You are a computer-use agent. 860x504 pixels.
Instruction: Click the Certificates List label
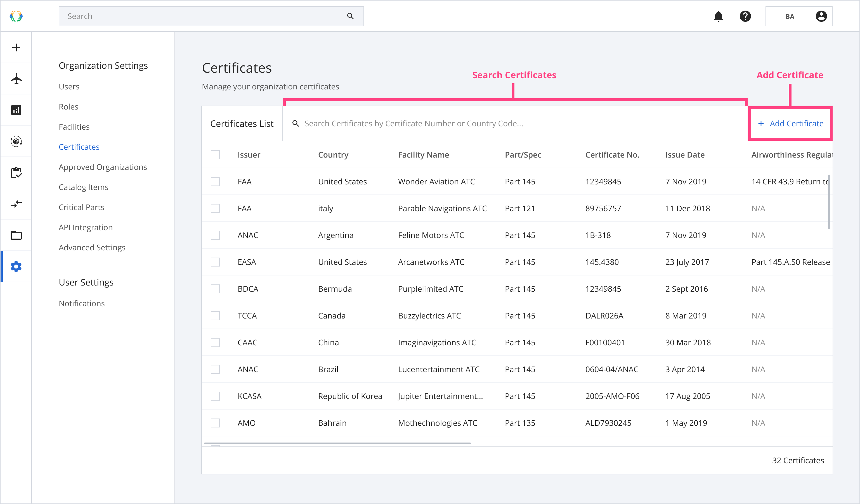pos(242,123)
